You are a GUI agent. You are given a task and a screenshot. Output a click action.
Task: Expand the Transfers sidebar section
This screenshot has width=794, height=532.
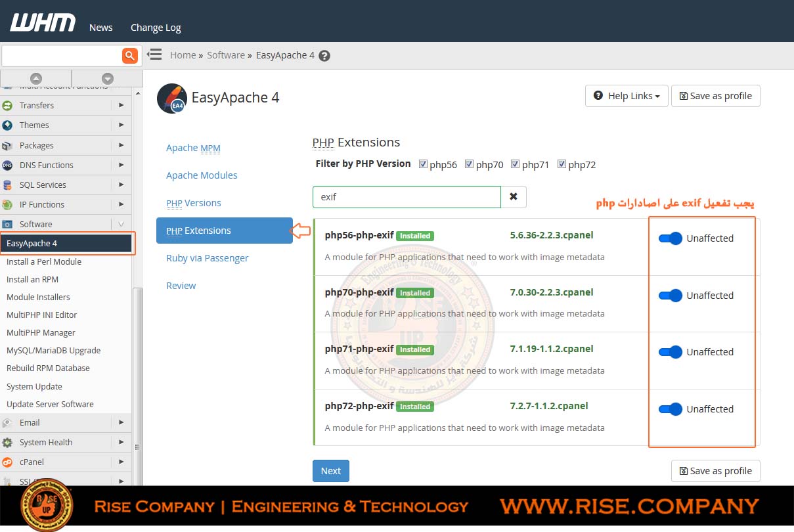click(x=121, y=105)
